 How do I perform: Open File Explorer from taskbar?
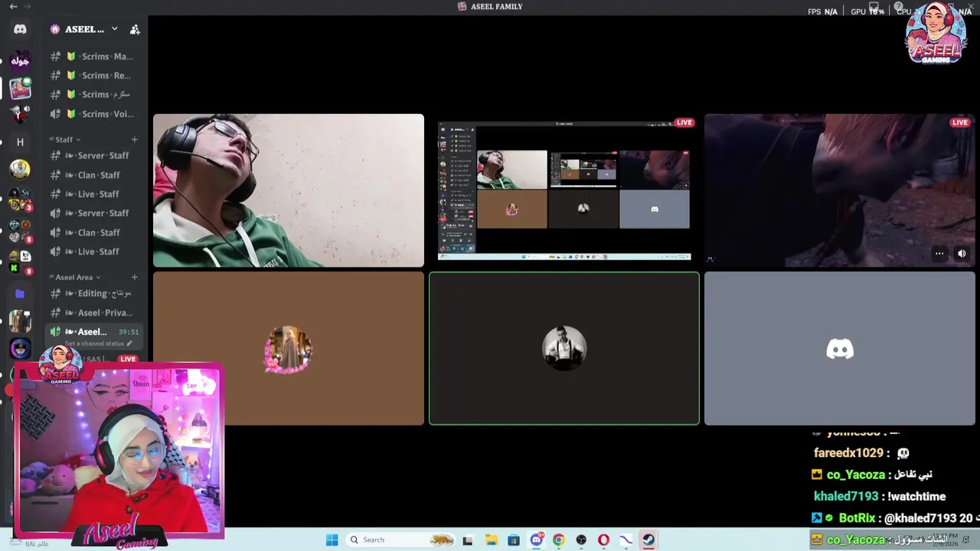tap(491, 540)
